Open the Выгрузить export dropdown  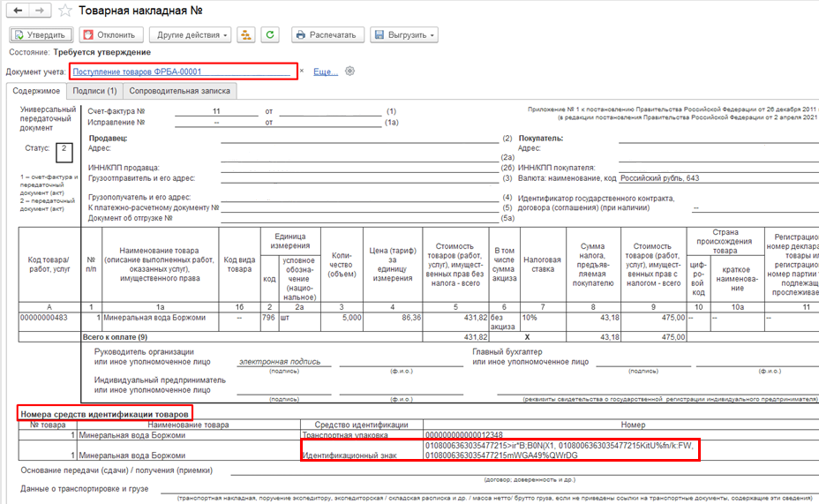tap(405, 35)
